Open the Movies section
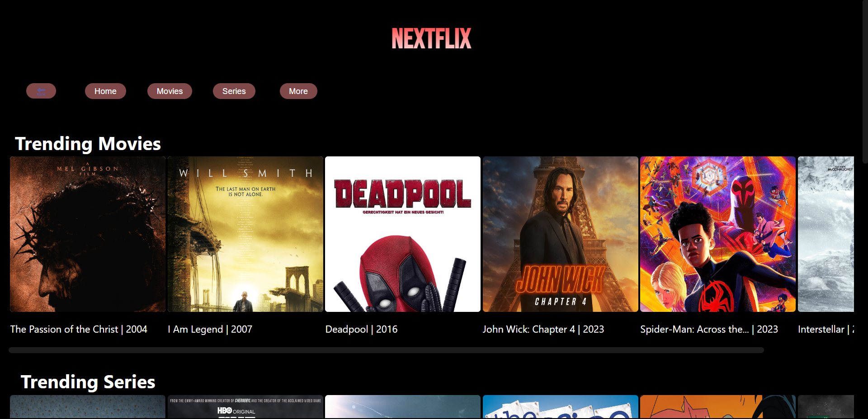The image size is (868, 419). (x=170, y=91)
